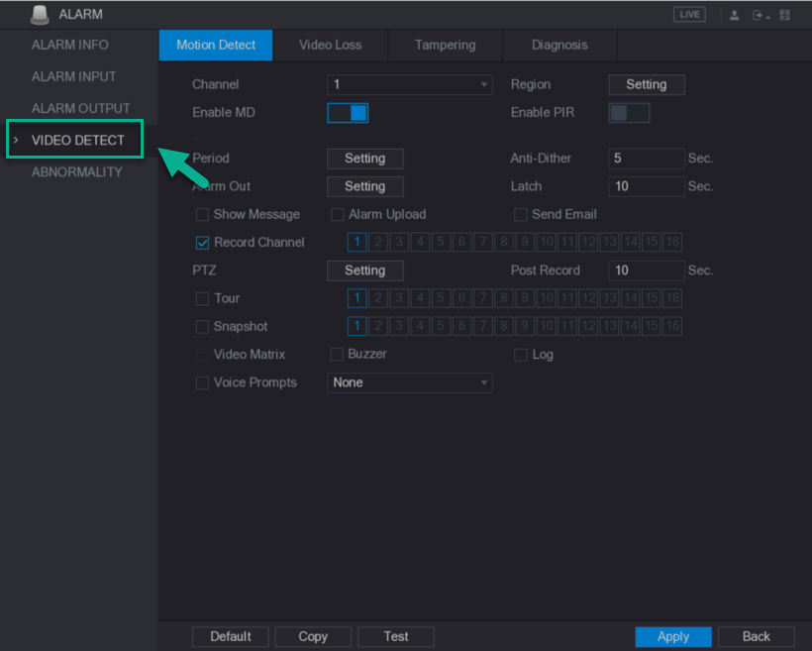Select Snapshot channel number 16
Viewport: 812px width, 651px height.
click(x=672, y=326)
